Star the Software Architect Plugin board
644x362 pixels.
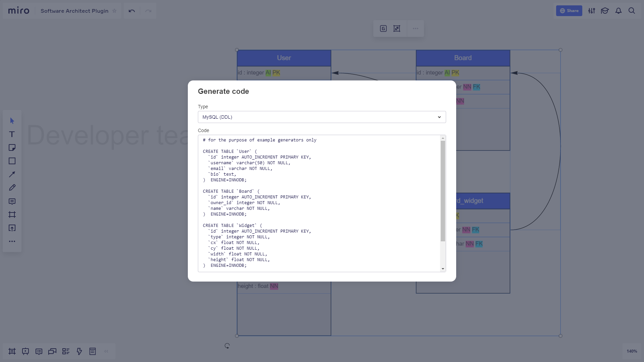point(114,11)
